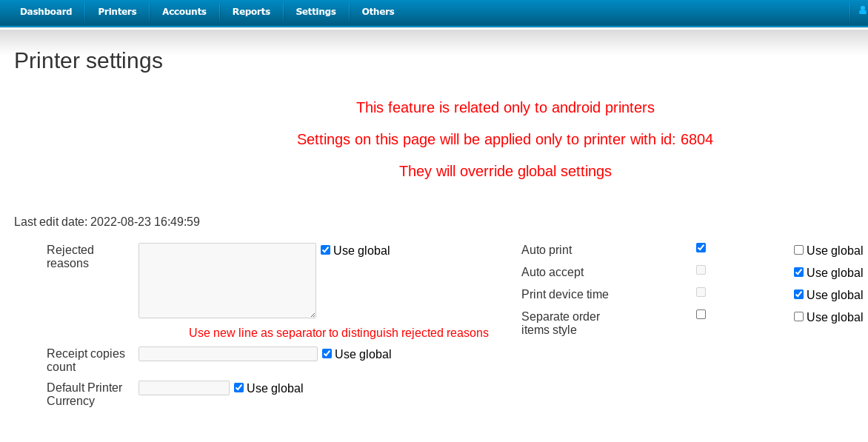Open the Dashboard menu
Image resolution: width=868 pixels, height=442 pixels.
click(x=46, y=12)
